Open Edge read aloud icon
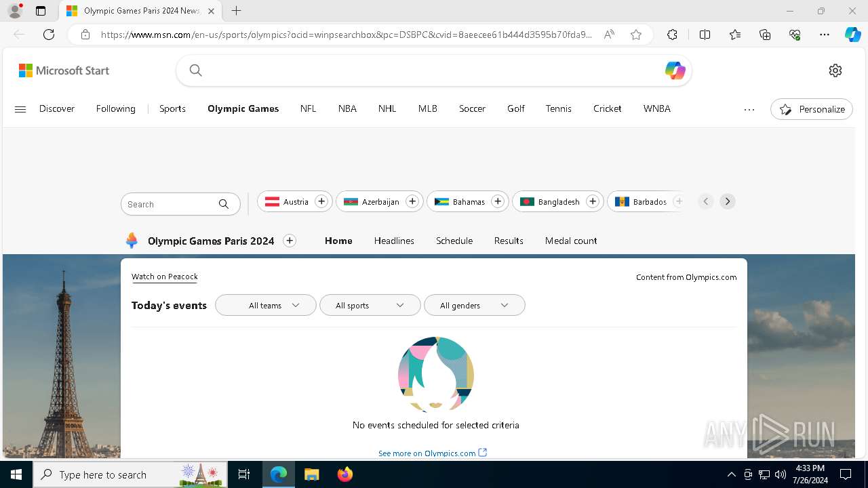The image size is (868, 488). pos(609,35)
